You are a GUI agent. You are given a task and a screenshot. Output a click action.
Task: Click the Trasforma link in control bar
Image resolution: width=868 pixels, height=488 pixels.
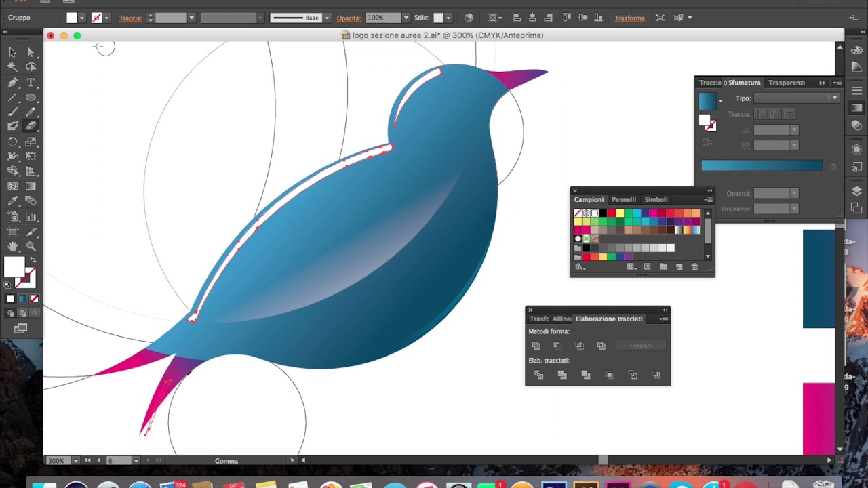click(630, 18)
